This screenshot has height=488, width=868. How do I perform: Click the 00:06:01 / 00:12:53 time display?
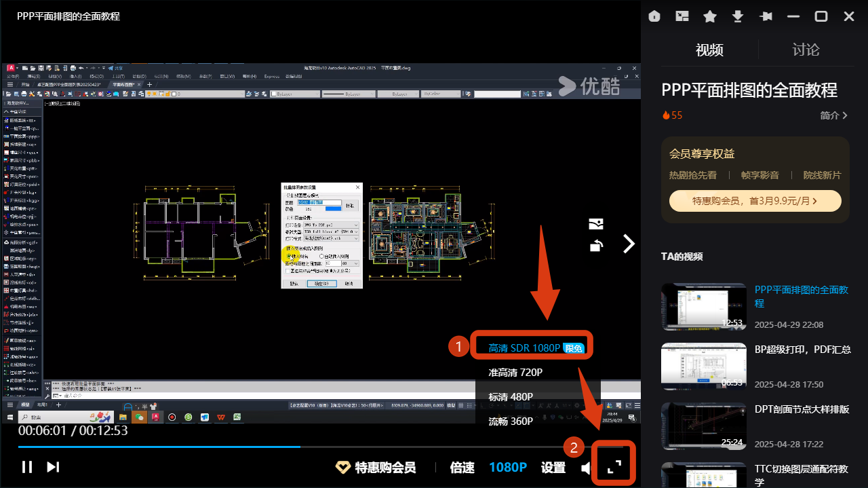pos(73,430)
